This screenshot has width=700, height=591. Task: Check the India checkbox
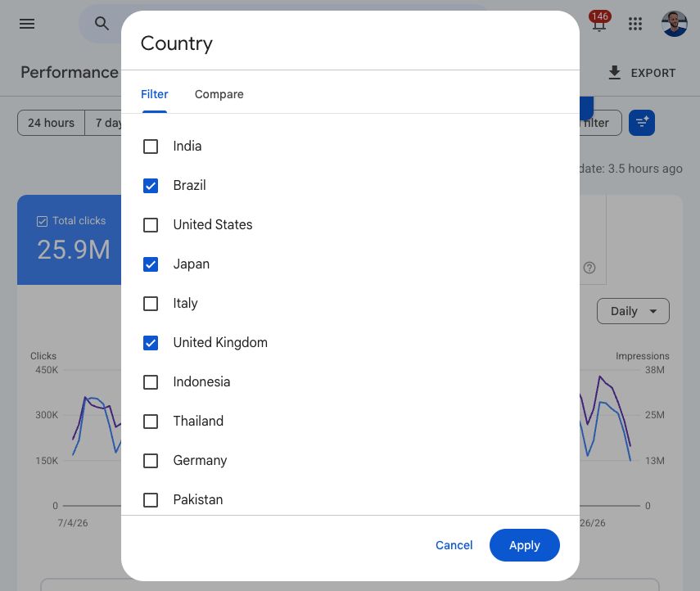151,147
